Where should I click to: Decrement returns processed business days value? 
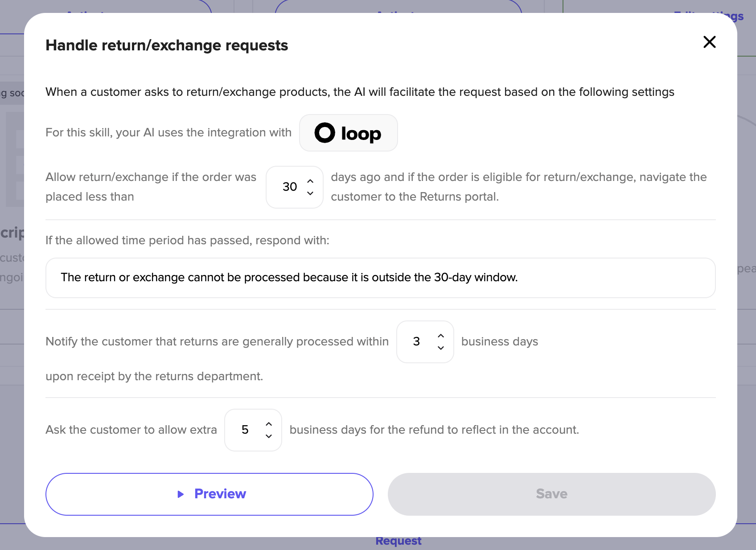(x=441, y=348)
